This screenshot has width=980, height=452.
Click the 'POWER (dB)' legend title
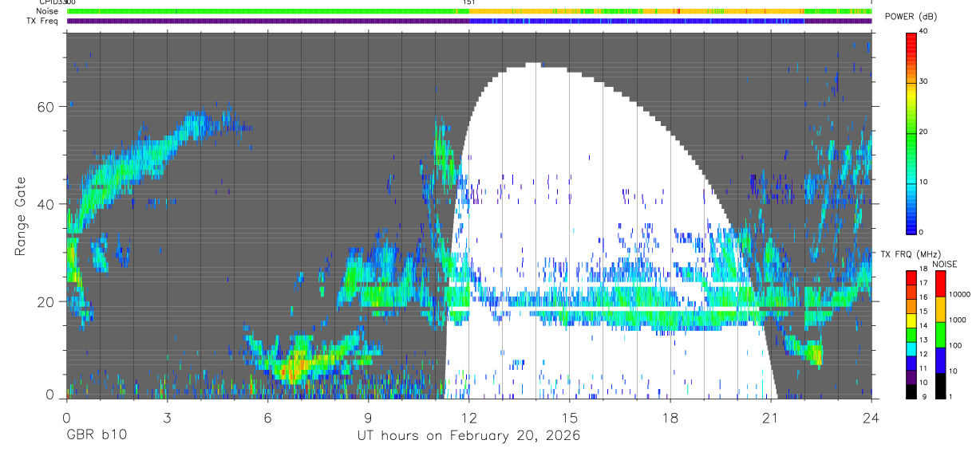[x=911, y=18]
